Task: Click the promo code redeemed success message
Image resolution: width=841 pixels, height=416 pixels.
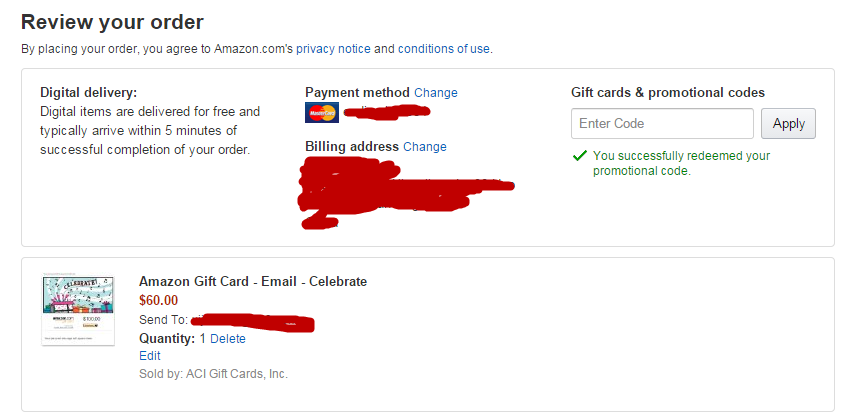Action: (x=681, y=164)
